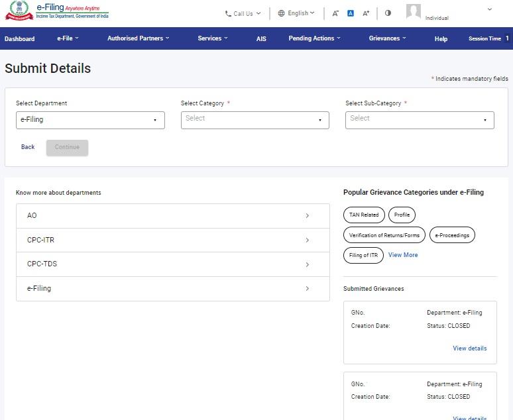Select the TAN Related category chip
Image resolution: width=513 pixels, height=420 pixels.
[364, 215]
